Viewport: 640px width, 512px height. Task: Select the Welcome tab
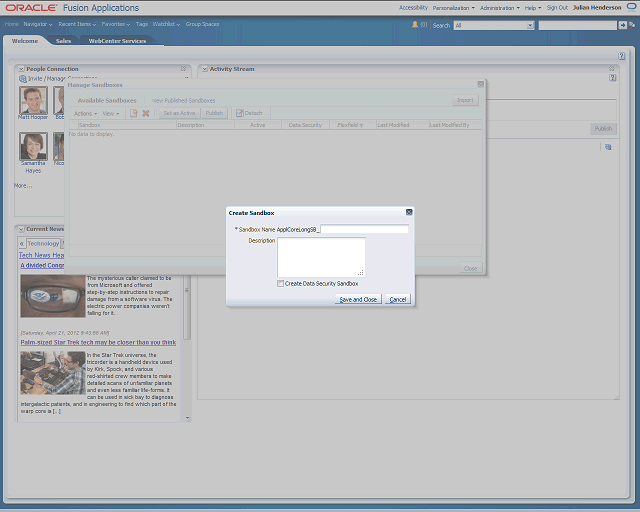coord(25,41)
